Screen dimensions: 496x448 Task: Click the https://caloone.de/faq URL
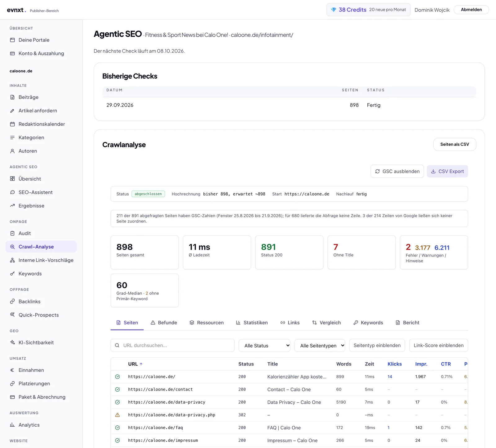click(155, 428)
